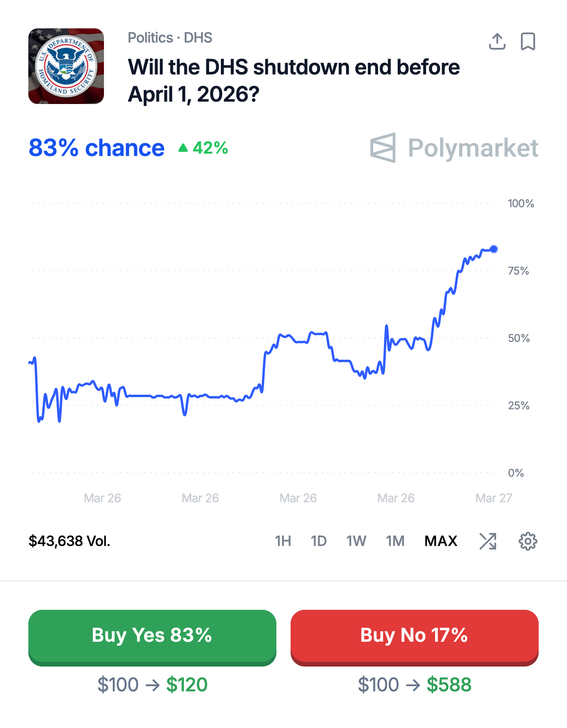Viewport: 567px width, 728px height.
Task: Click the 83% chance headline
Action: pos(96,148)
